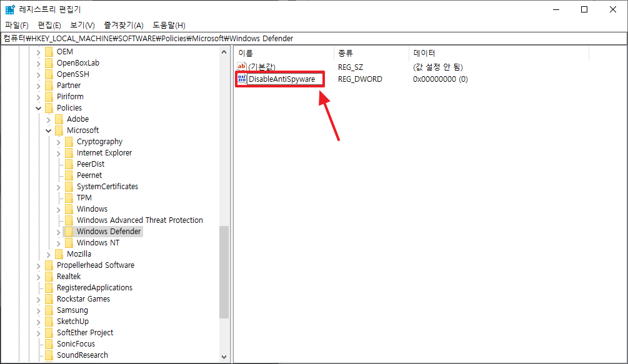The image size is (628, 364).
Task: Click the folder icon beside Policies
Action: pyautogui.click(x=49, y=107)
